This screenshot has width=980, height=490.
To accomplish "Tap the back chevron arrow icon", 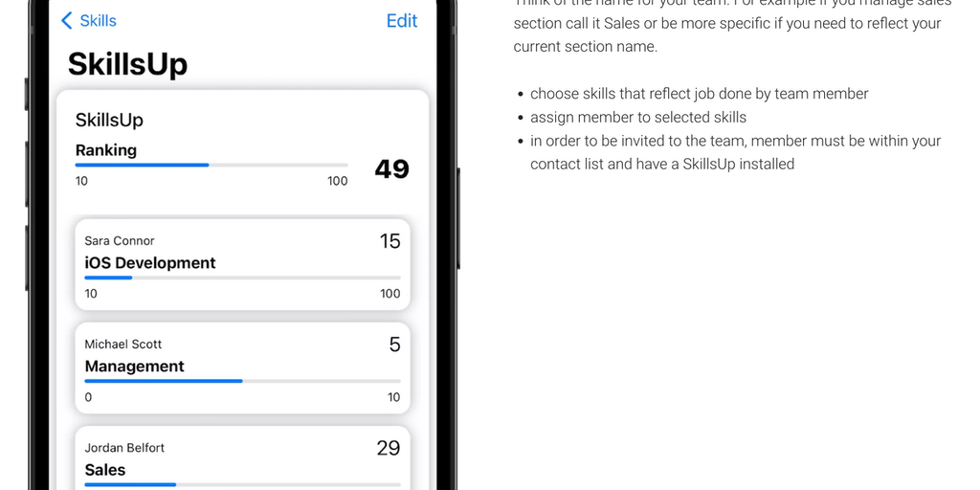I will (x=67, y=21).
